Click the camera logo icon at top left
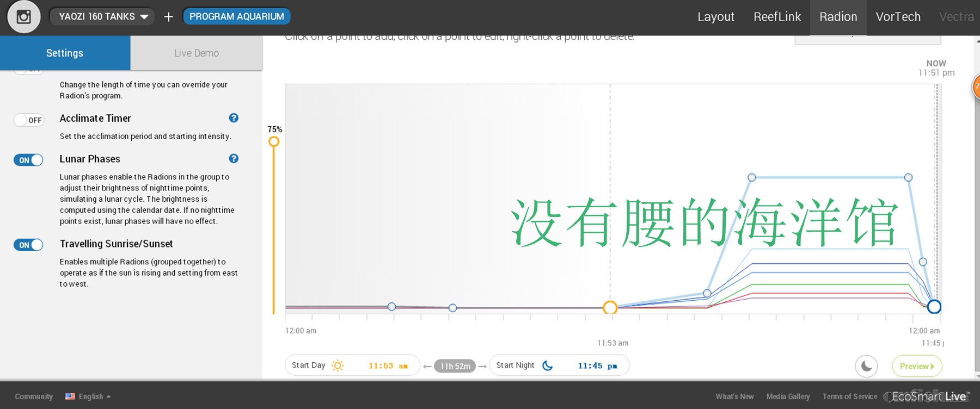 [x=23, y=17]
